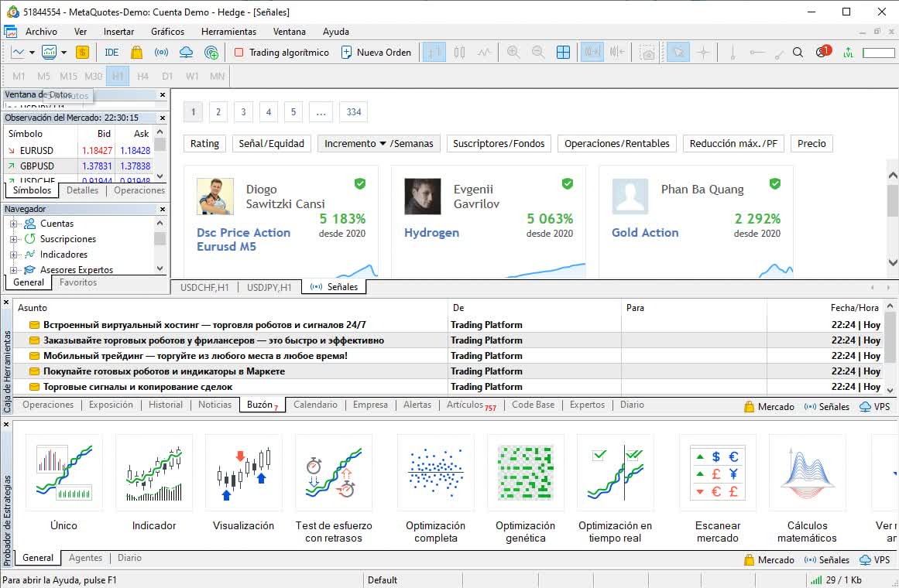Screen dimensions: 899x588
Task: Expand the Cuentas tree node
Action: [13, 224]
